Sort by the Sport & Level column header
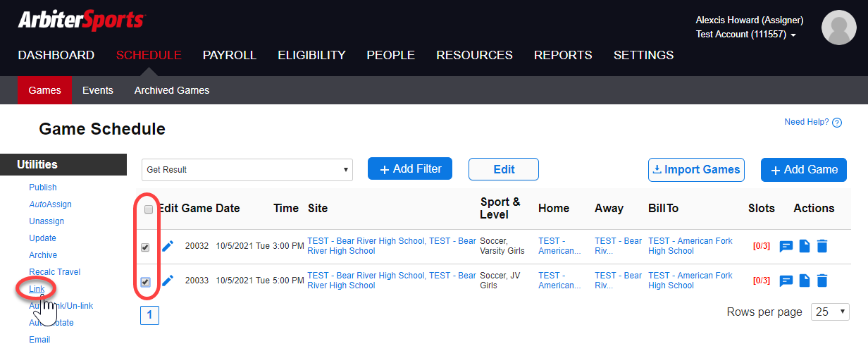 [500, 208]
